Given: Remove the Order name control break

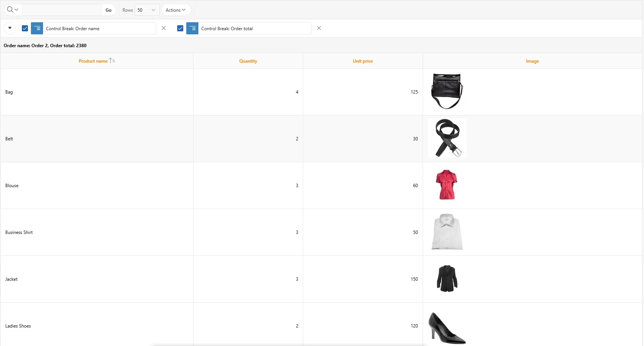Looking at the screenshot, I should (164, 28).
